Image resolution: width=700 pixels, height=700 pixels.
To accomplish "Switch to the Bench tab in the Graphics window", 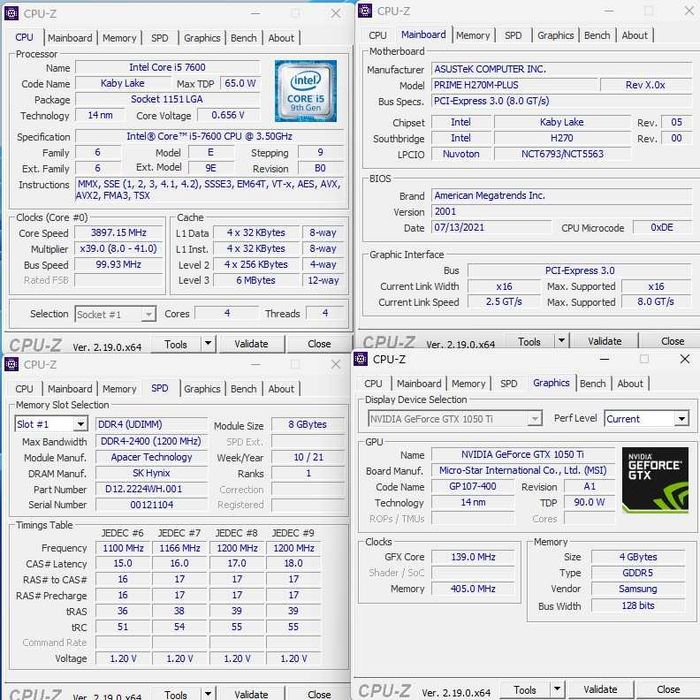I will (x=592, y=383).
